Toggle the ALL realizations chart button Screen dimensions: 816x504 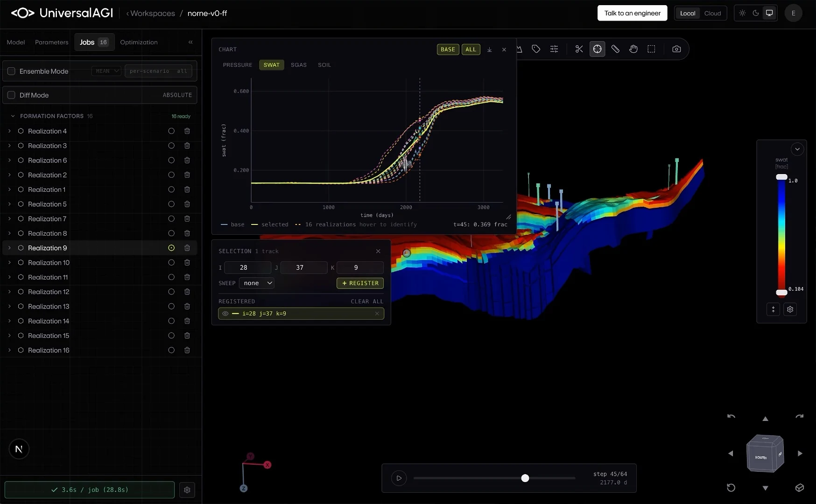click(x=471, y=49)
